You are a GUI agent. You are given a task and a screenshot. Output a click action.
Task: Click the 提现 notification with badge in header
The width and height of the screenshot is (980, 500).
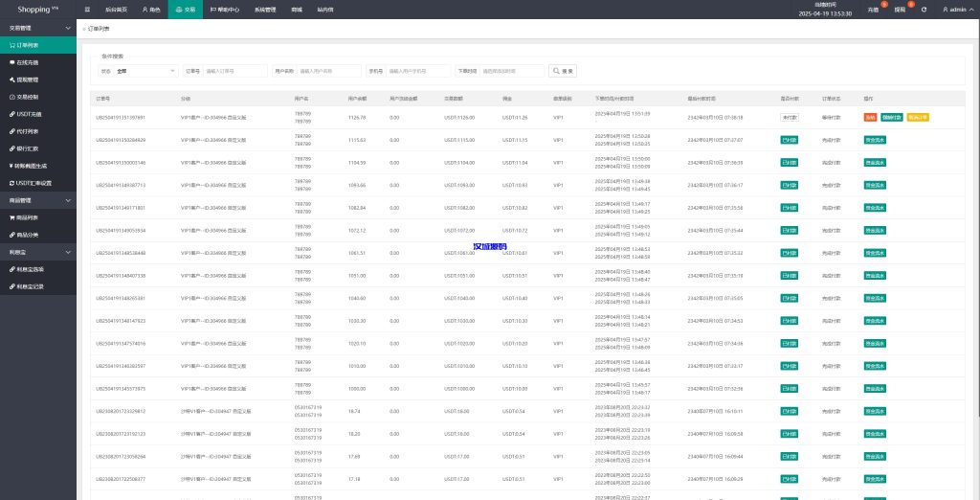(x=900, y=9)
